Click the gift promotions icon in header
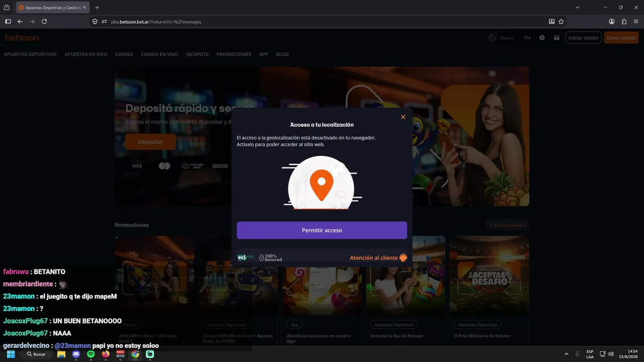Image resolution: width=644 pixels, height=362 pixels. coord(556,38)
